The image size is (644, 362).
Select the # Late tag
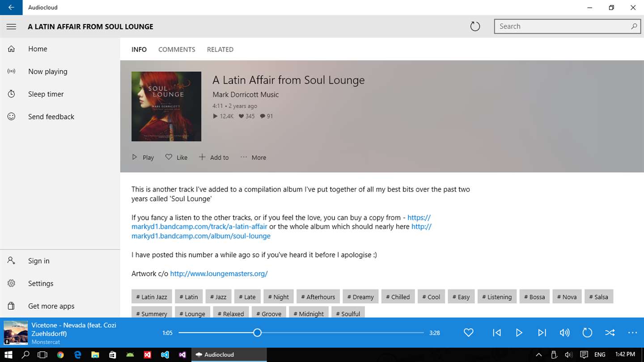point(247,297)
